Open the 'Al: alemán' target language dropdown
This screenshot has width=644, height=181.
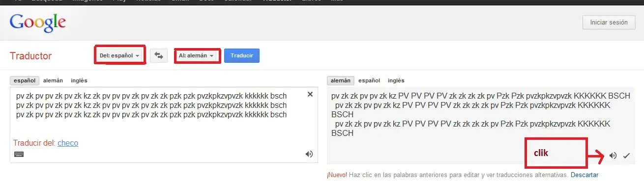tap(197, 56)
